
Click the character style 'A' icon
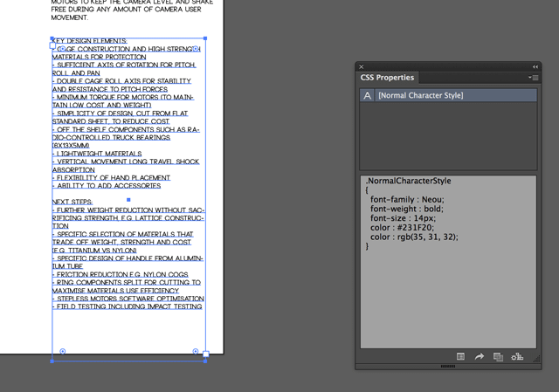[367, 95]
